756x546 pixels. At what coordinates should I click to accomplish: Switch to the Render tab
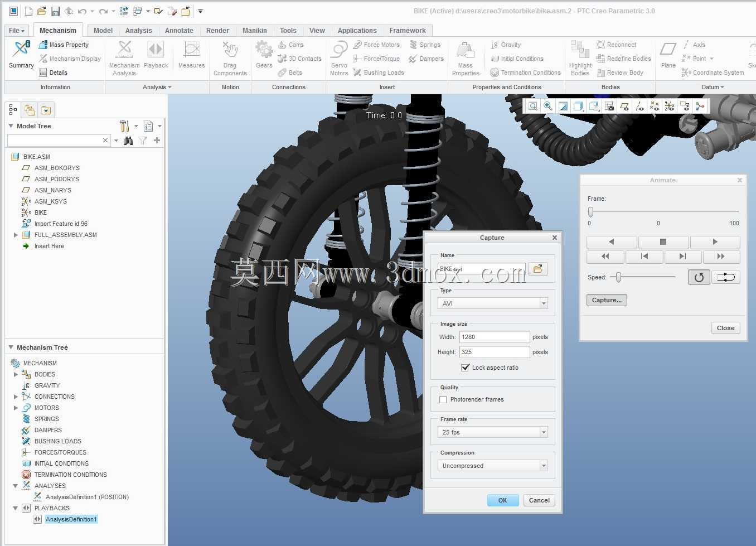pos(217,31)
